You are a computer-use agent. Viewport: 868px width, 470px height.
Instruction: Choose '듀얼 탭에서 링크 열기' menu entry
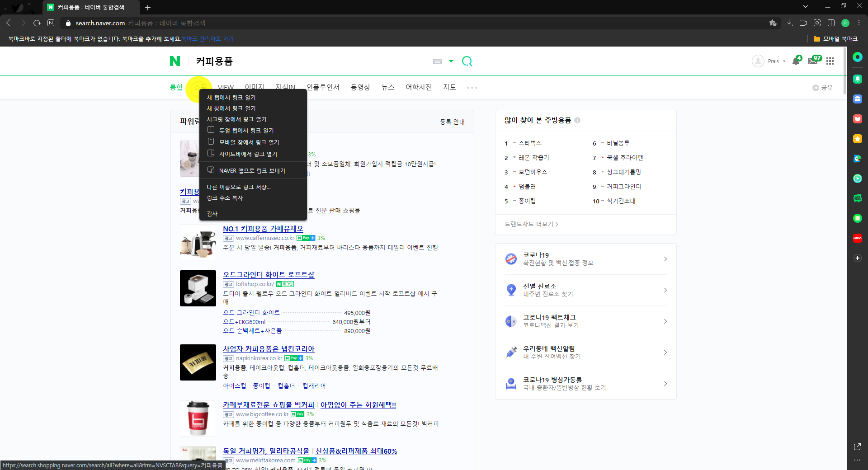253,131
